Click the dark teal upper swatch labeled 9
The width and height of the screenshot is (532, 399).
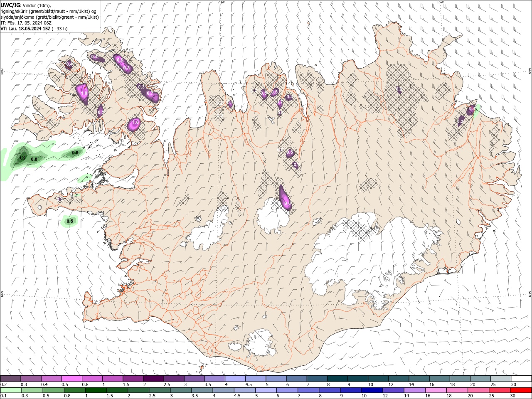tap(358, 378)
